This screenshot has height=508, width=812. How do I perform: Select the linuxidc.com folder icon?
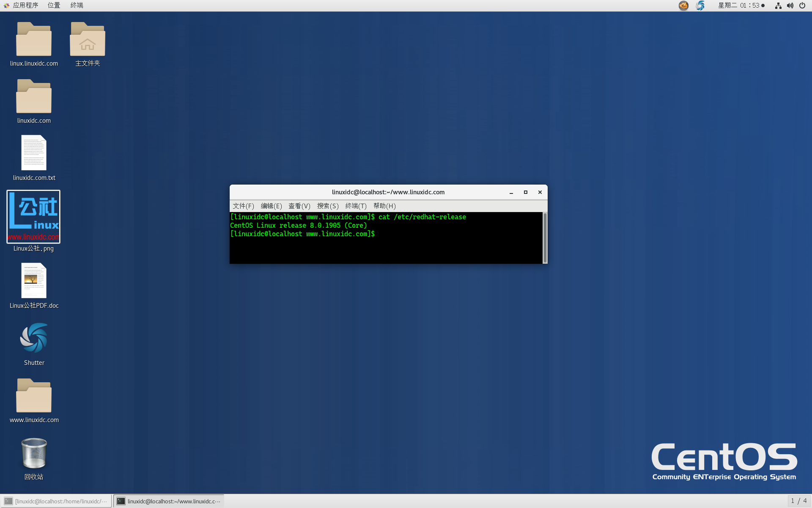[x=34, y=96]
